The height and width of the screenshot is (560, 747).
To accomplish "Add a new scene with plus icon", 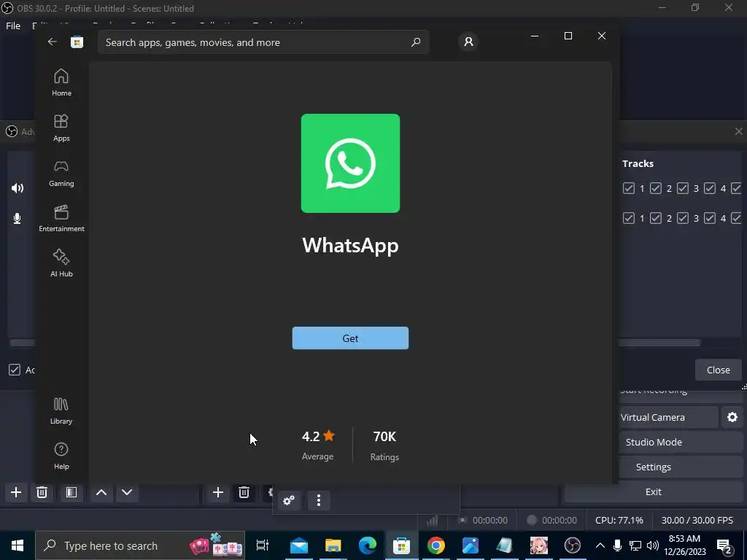I will (16, 492).
